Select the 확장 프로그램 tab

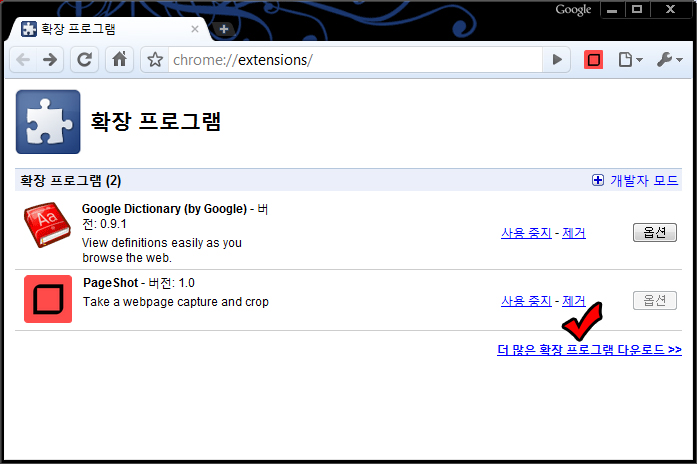pos(109,29)
